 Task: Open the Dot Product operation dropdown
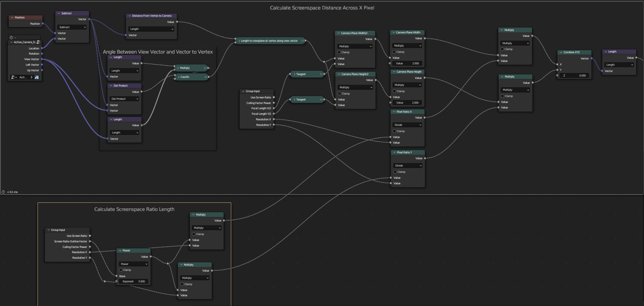coord(124,99)
